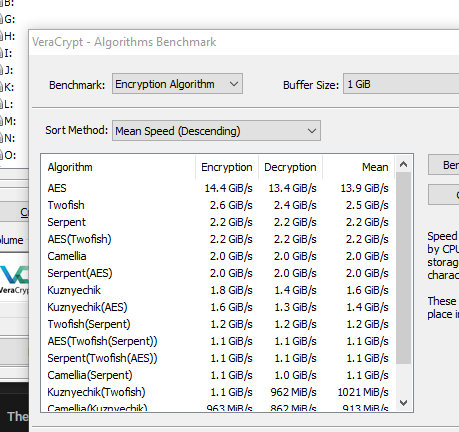Select the Kuznyechik(Twofish) row

coord(218,392)
